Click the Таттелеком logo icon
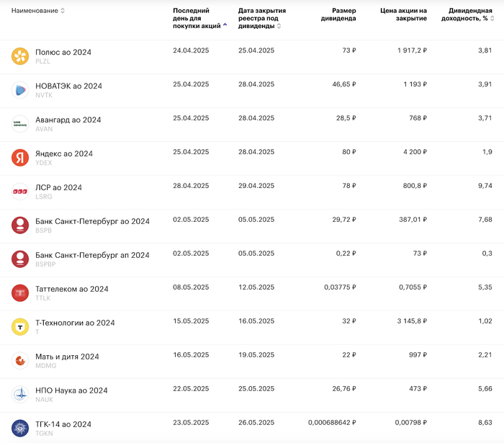 (x=20, y=293)
